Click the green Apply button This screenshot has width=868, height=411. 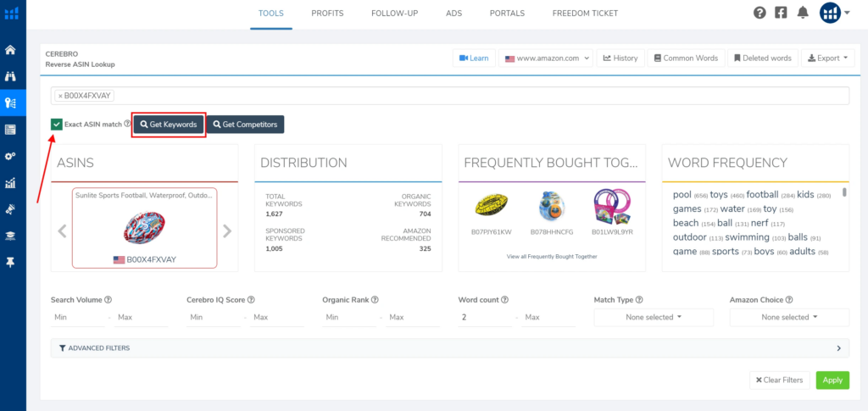coord(832,380)
